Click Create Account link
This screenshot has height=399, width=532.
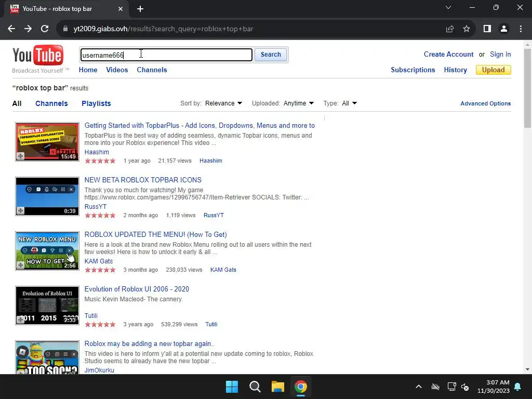tap(448, 54)
